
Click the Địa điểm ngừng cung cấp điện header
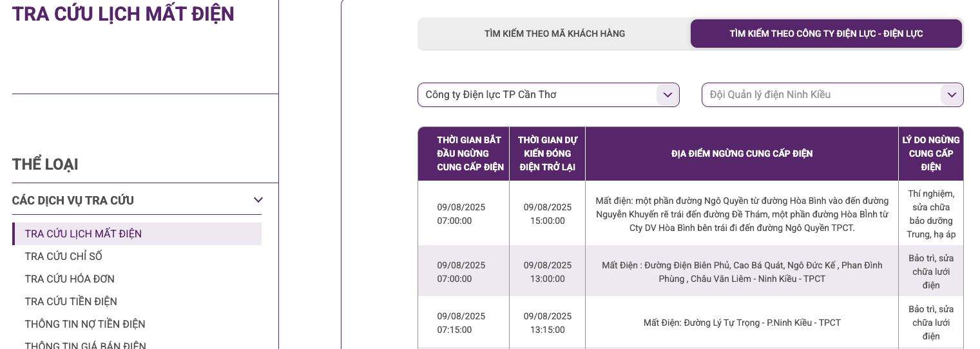tap(742, 154)
